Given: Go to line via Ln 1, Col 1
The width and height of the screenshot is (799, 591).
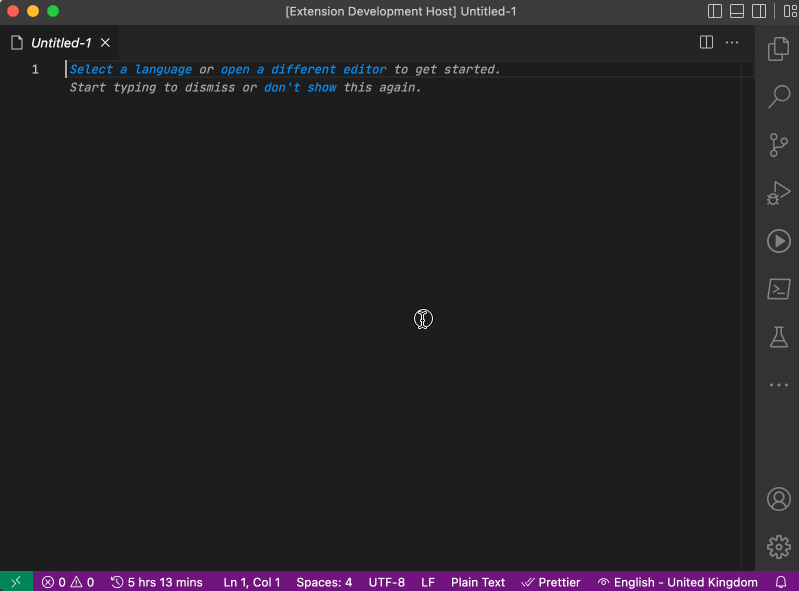Looking at the screenshot, I should 252,582.
